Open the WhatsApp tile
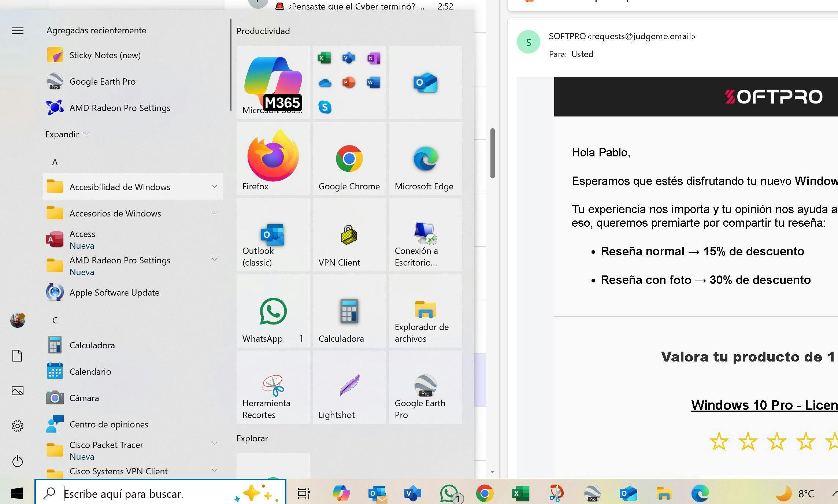This screenshot has width=838, height=504. (x=273, y=311)
